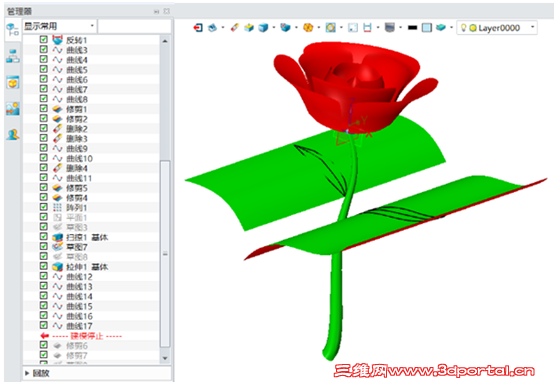The width and height of the screenshot is (554, 384).
Task: Click the eraser icon in the viewport toolbar
Action: (x=235, y=27)
